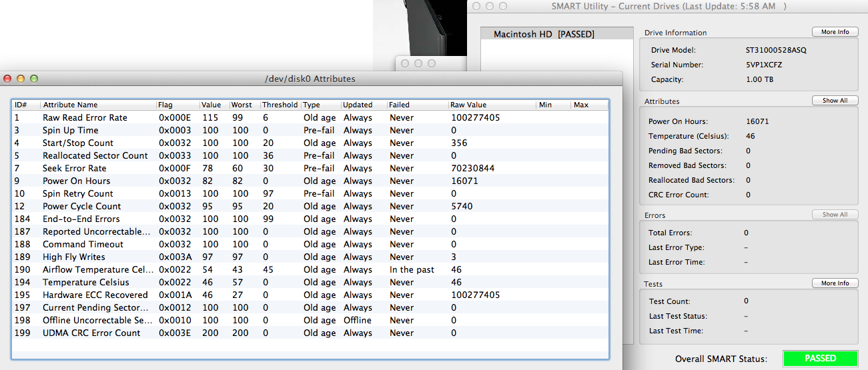The width and height of the screenshot is (868, 370).
Task: Sort by Attribute Name column header
Action: pyautogui.click(x=98, y=105)
